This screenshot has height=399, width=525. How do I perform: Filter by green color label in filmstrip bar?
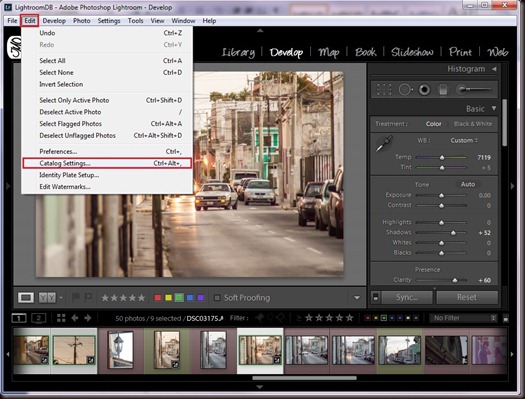pos(384,318)
